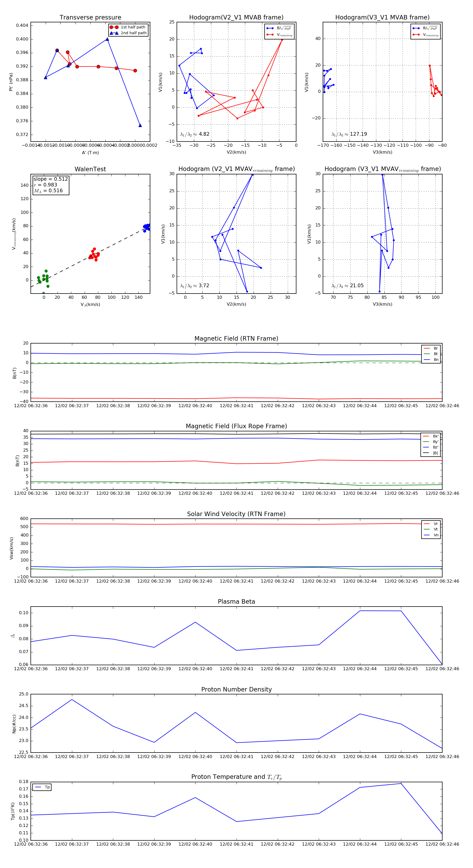Screen dimensions: 473x868
Task: Click 'V_A(km/s)' x-axis label of WalenTest
Action: coord(90,305)
